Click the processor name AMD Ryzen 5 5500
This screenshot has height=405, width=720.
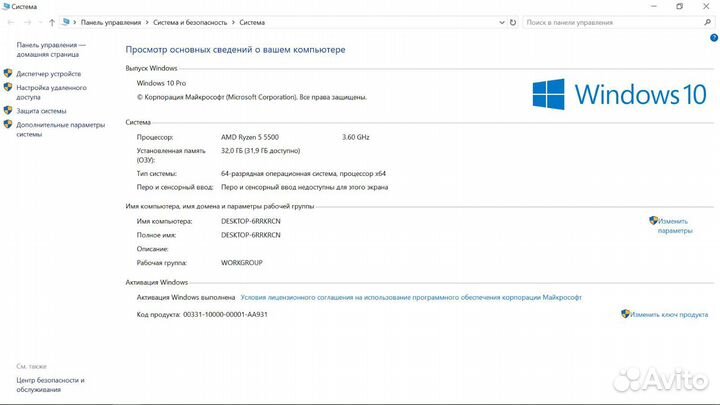coord(250,137)
